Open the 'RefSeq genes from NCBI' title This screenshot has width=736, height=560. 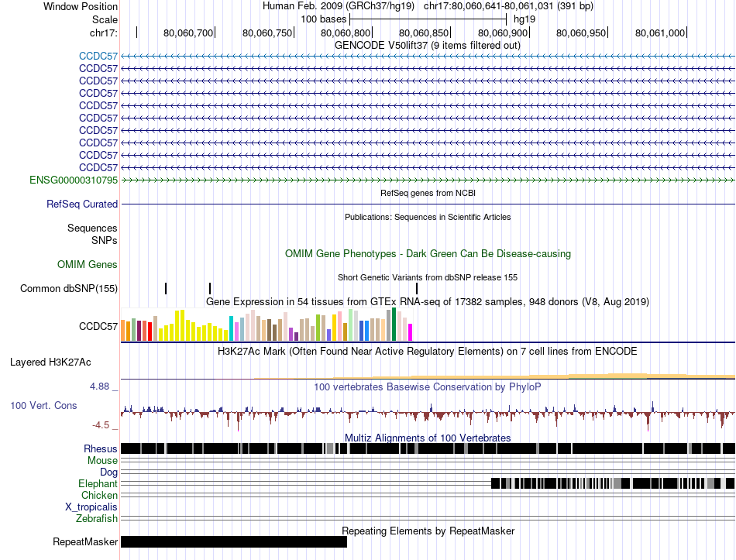tap(428, 193)
